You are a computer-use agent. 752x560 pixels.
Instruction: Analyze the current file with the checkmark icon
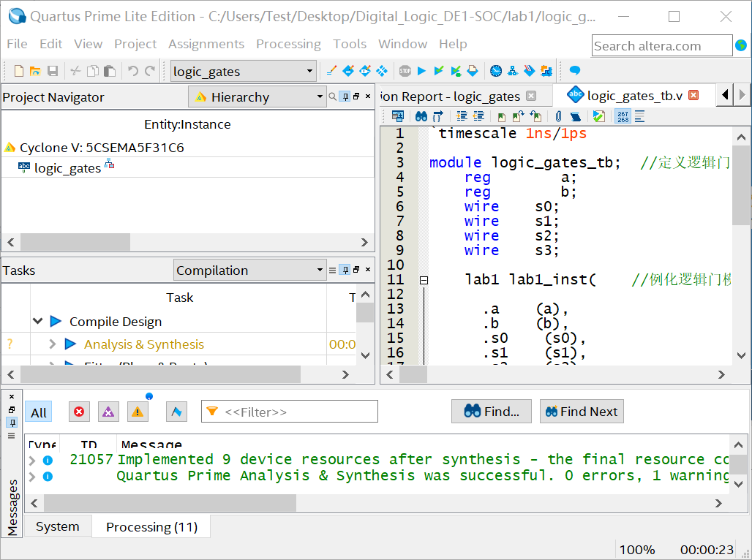tap(598, 116)
